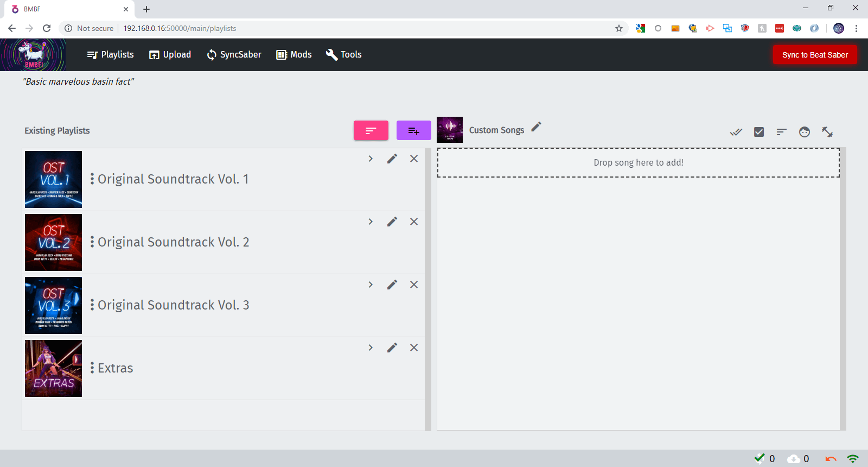The height and width of the screenshot is (467, 868).
Task: Click the cloud download status icon
Action: (x=794, y=459)
